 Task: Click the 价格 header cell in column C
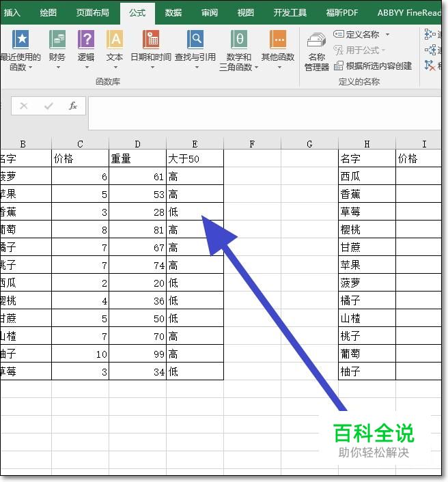tap(81, 158)
